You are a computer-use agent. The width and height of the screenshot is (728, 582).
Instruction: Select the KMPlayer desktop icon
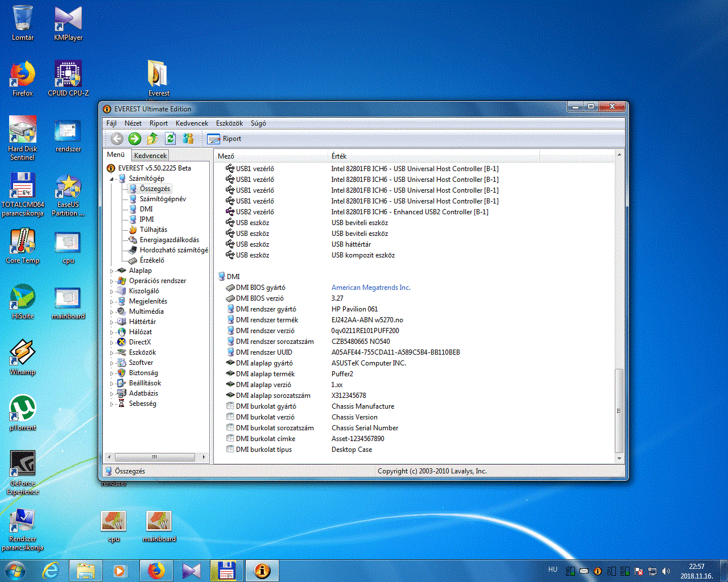click(68, 23)
